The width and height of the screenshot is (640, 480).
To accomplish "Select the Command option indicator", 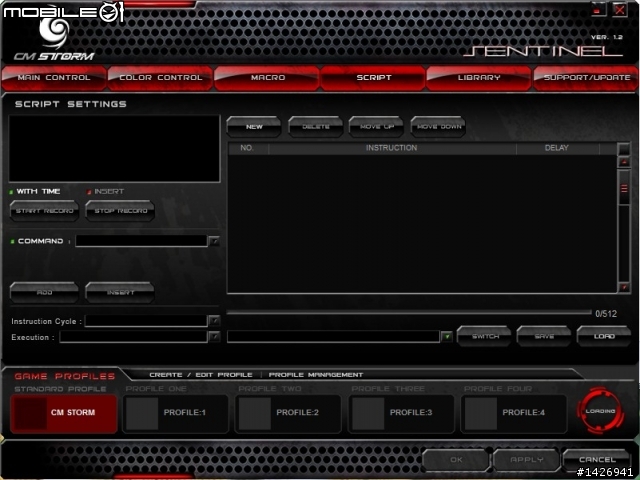I will click(12, 242).
